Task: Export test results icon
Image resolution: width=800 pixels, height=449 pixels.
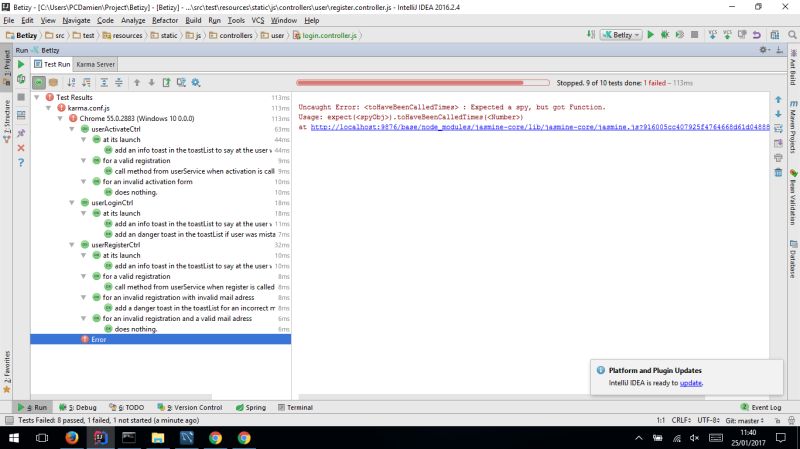Action: pyautogui.click(x=166, y=83)
